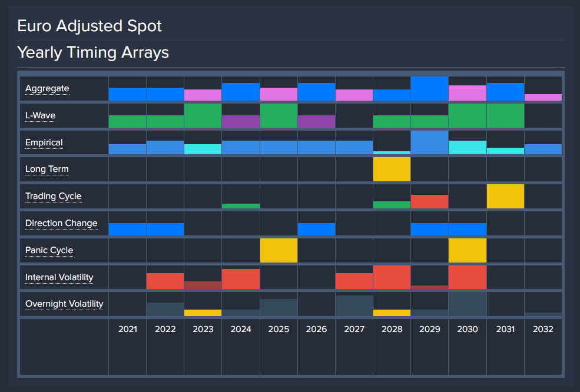Select the Direction Change bar in 2026
580x392 pixels.
tap(316, 229)
